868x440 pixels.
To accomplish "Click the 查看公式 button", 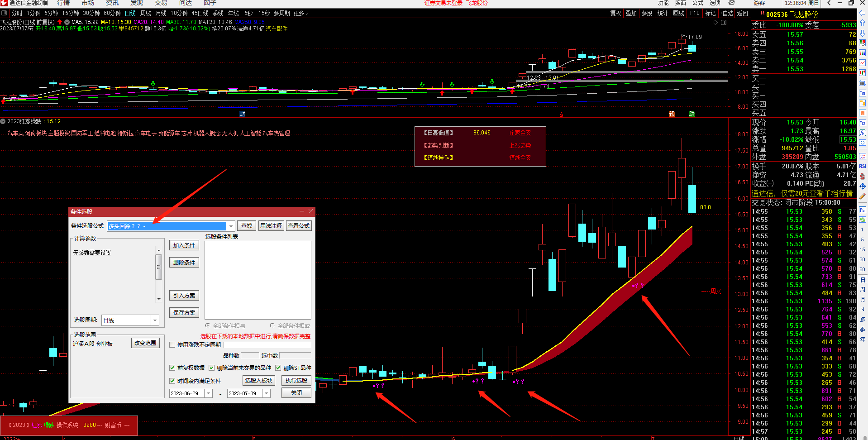I will 299,226.
